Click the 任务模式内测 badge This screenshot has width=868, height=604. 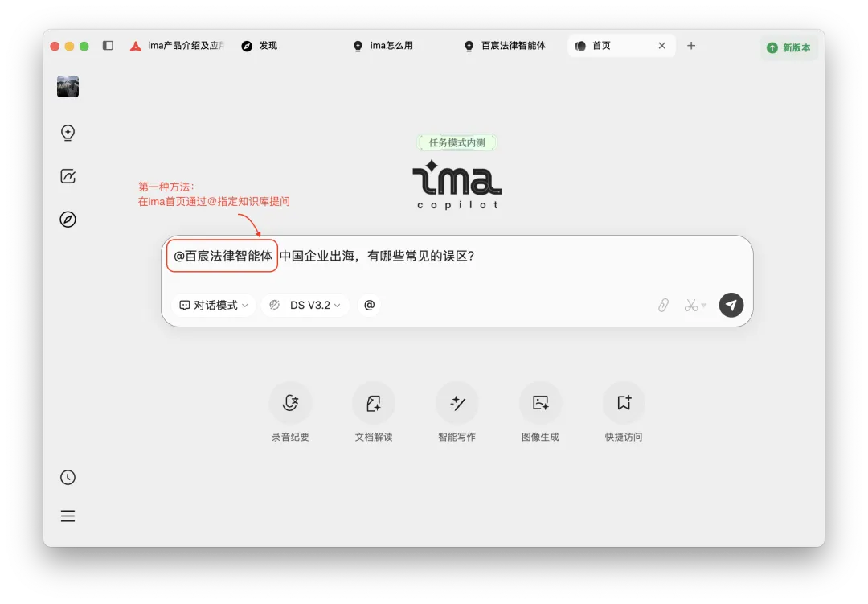[x=457, y=142]
